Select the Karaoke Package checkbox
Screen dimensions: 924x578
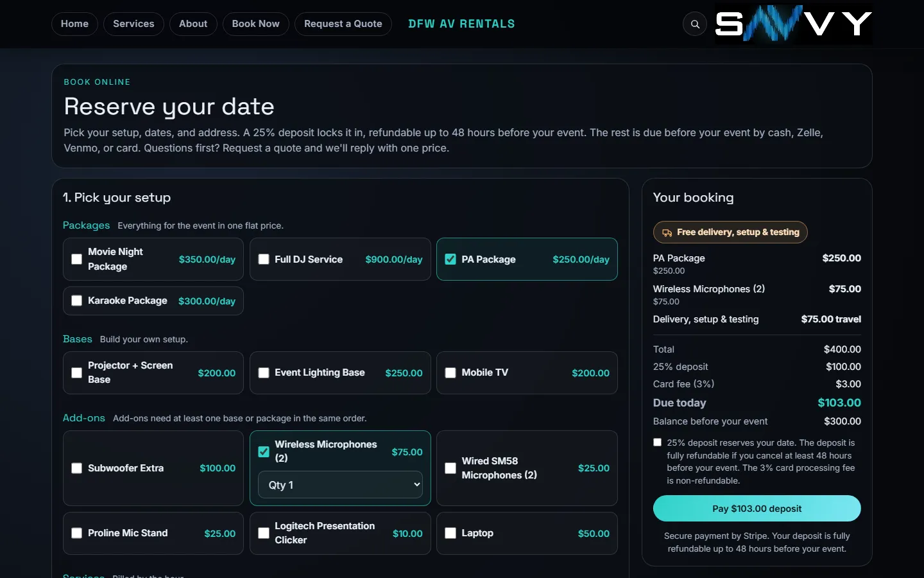pos(76,301)
